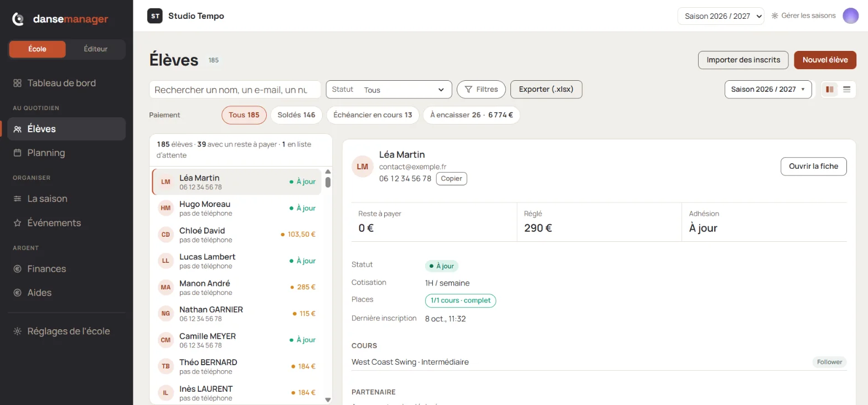This screenshot has width=868, height=405.
Task: Filter by À encaisser 26
Action: click(x=472, y=115)
